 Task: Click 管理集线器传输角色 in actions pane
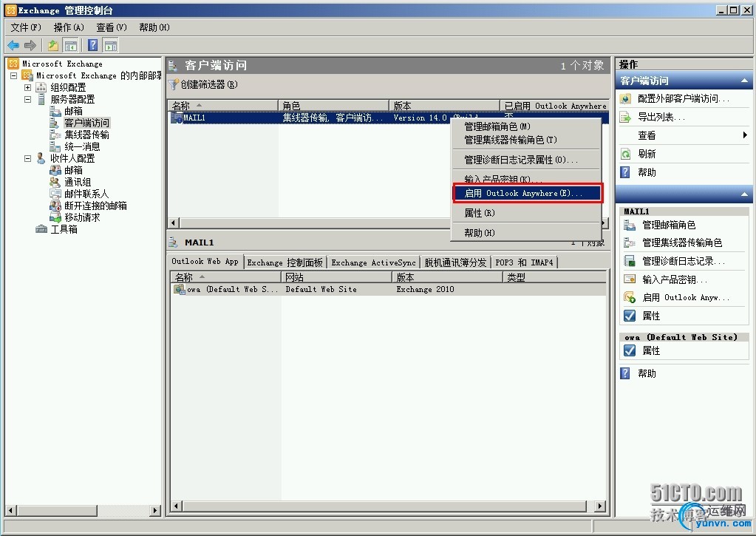(682, 242)
